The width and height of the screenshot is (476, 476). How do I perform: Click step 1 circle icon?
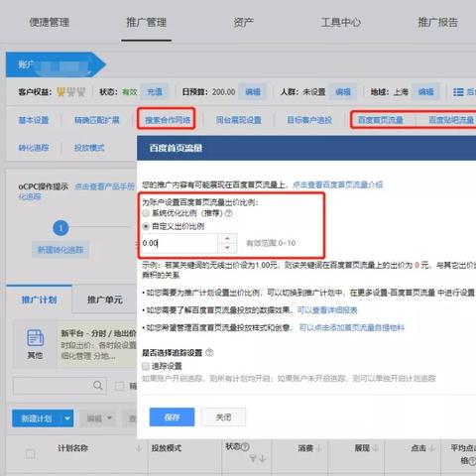coord(60,228)
